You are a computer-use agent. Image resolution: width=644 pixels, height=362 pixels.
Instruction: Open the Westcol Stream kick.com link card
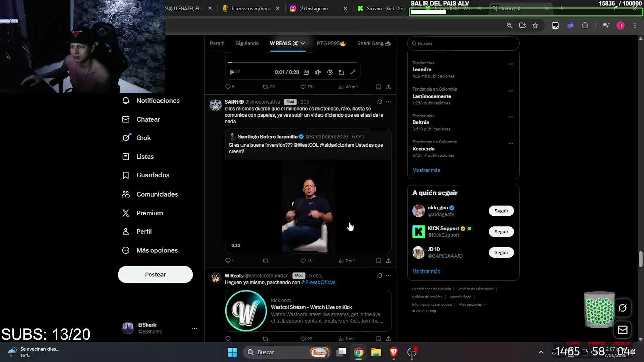click(x=308, y=311)
